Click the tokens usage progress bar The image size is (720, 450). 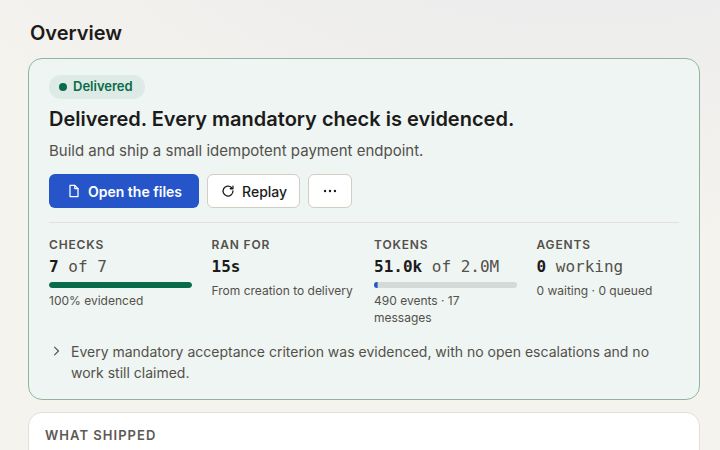click(x=445, y=285)
